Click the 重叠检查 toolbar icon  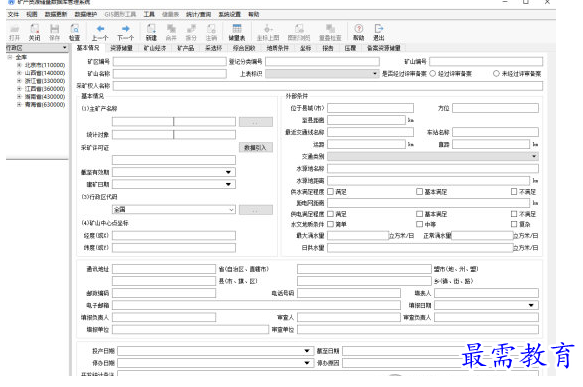[330, 32]
